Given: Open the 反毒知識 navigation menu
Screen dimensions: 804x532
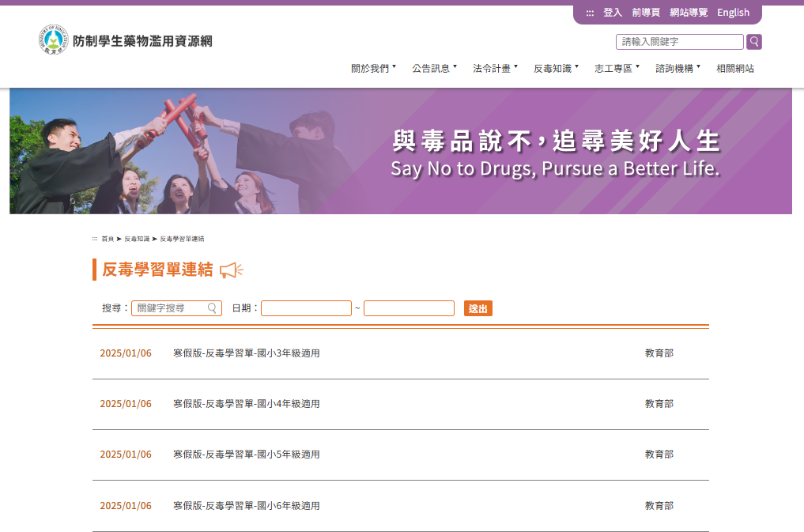Looking at the screenshot, I should 556,69.
